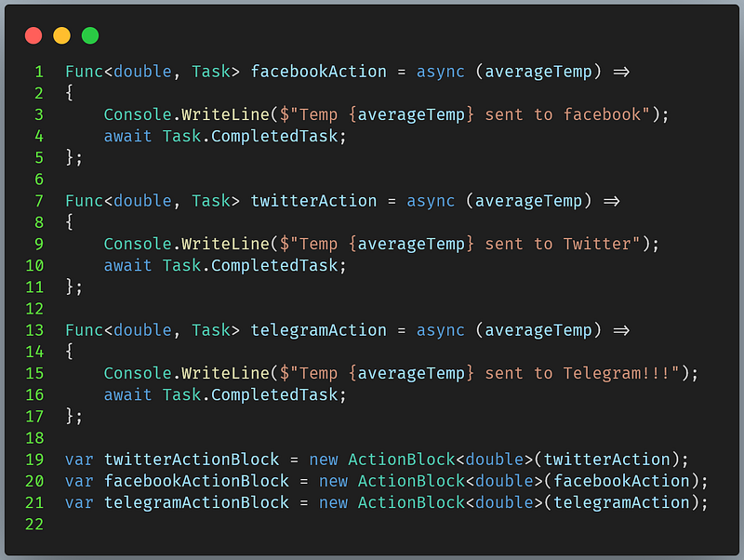This screenshot has width=744, height=560.
Task: Click Task.CompletedTask on line 16
Action: 250,394
